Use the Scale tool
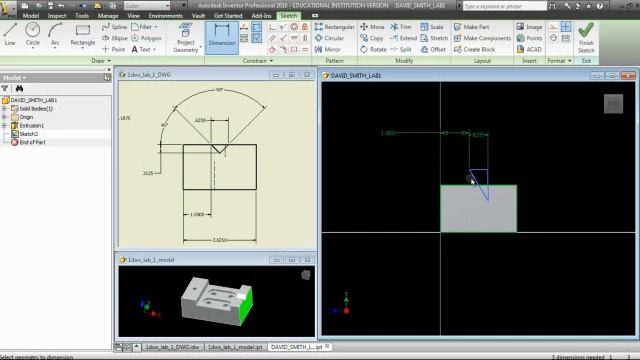The width and height of the screenshot is (640, 360). [432, 27]
